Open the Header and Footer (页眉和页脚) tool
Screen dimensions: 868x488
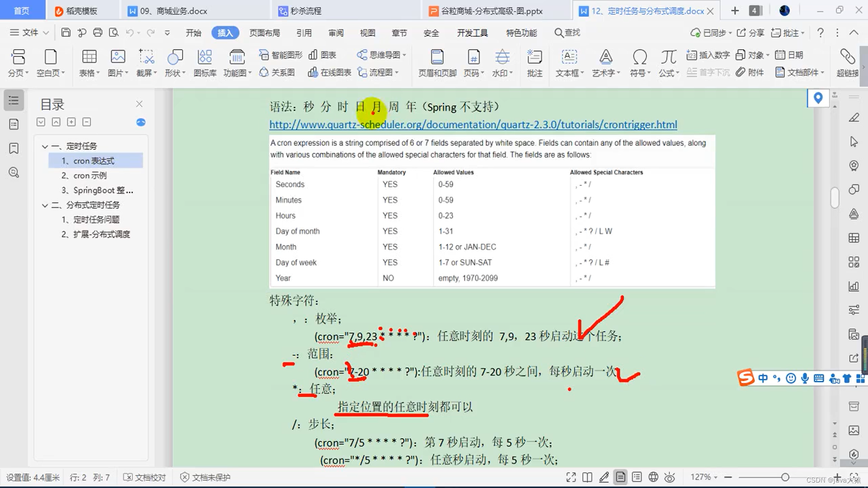click(x=437, y=57)
